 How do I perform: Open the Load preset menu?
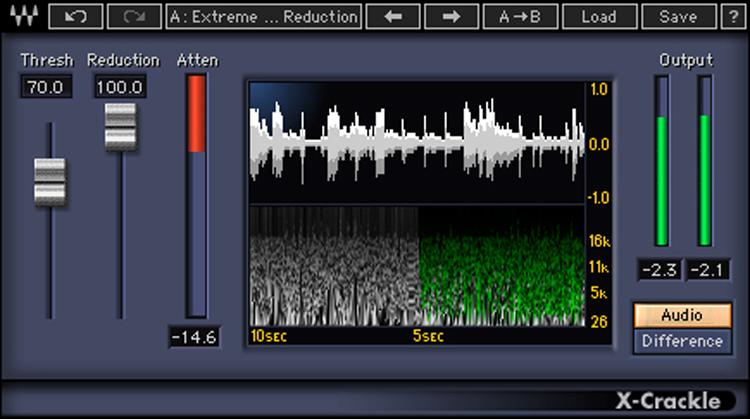coord(598,17)
